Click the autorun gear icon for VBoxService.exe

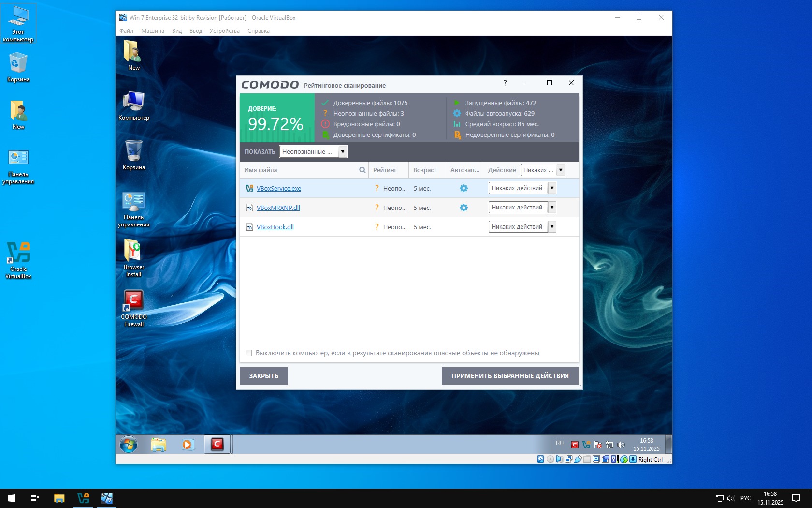click(464, 188)
